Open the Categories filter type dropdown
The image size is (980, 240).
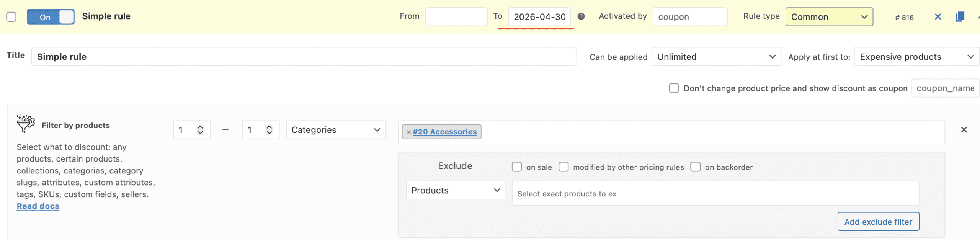point(335,130)
